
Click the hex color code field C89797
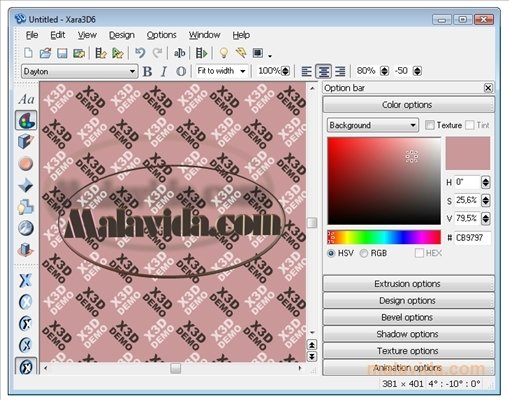pyautogui.click(x=472, y=238)
